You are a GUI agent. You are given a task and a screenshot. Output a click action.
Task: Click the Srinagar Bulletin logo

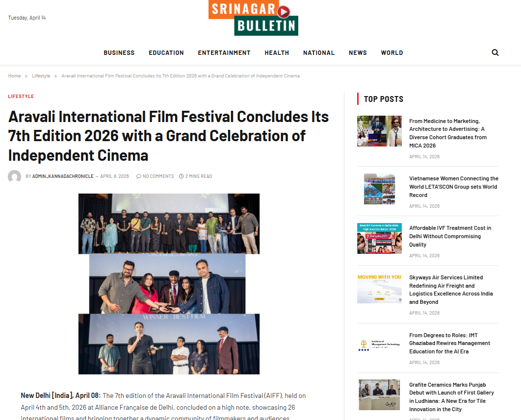point(253,18)
